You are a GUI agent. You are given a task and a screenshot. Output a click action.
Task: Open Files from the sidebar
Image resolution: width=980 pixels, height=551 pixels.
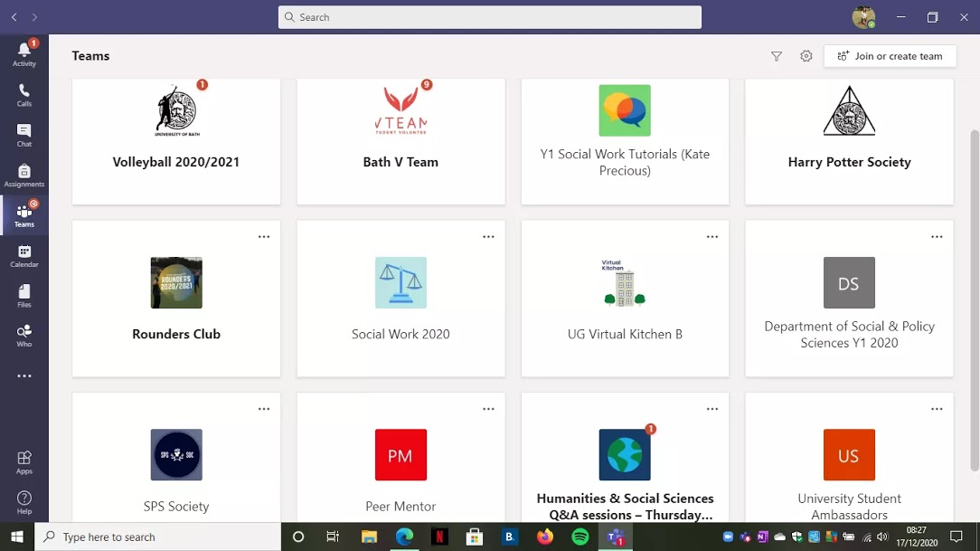click(24, 296)
